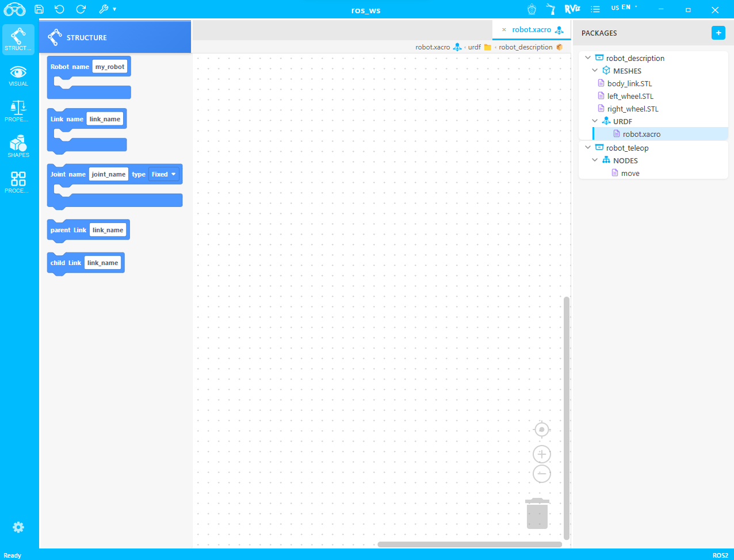Add a new package with the plus button

(718, 33)
